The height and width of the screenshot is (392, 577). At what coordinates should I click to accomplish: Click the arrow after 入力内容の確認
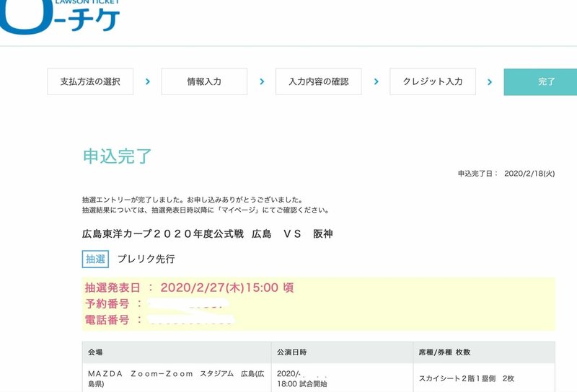tap(376, 81)
